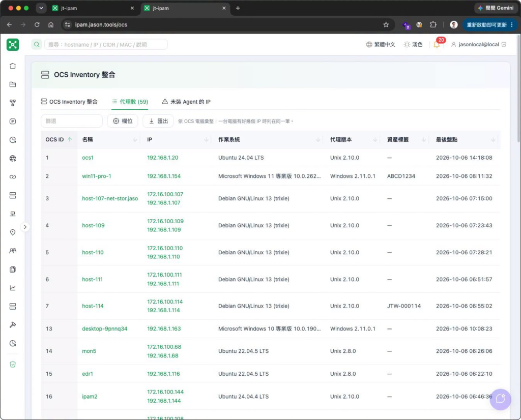Sort by the 最後盤點 column header
Image resolution: width=521 pixels, height=420 pixels.
pyautogui.click(x=466, y=139)
